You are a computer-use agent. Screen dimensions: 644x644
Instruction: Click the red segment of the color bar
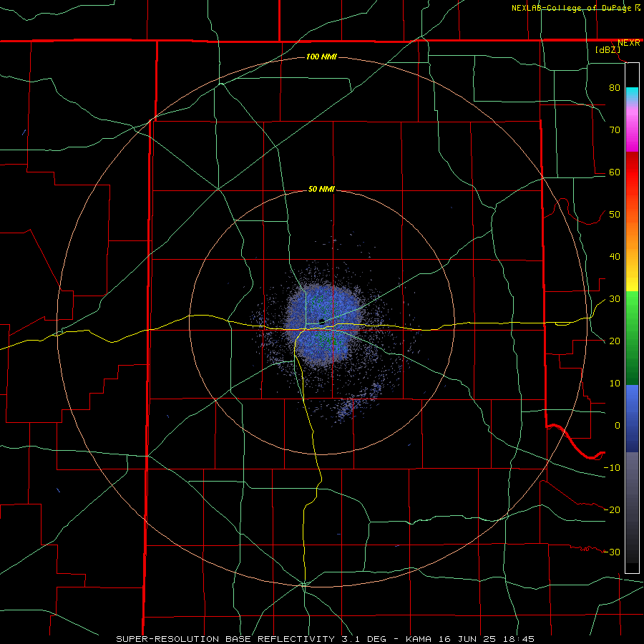(x=632, y=172)
